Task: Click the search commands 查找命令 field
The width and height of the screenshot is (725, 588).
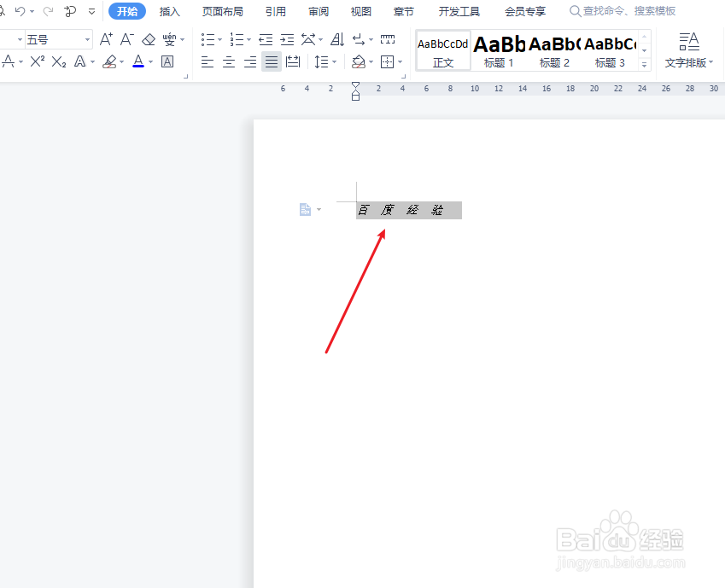Action: (x=623, y=11)
